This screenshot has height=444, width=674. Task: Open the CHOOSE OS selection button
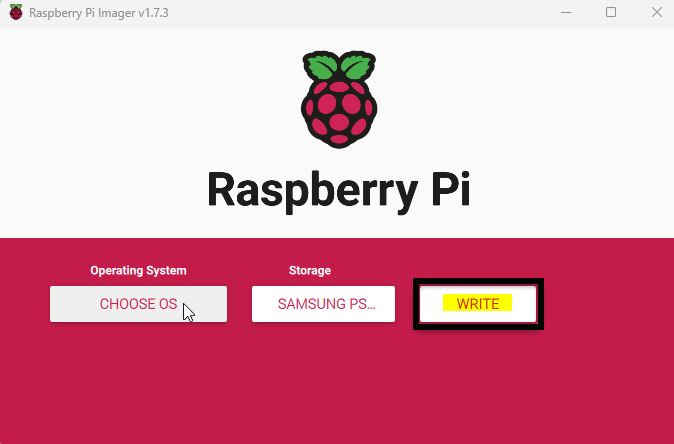[x=138, y=304]
